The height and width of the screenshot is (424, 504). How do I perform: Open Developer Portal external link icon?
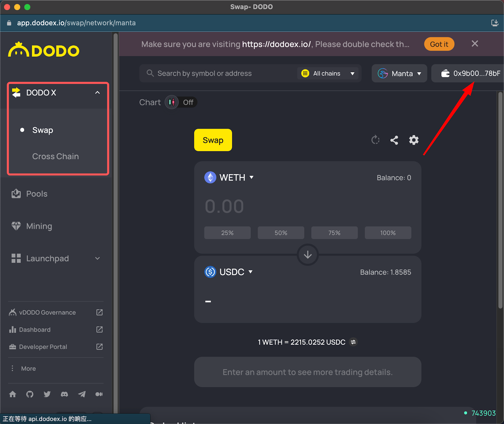(100, 347)
